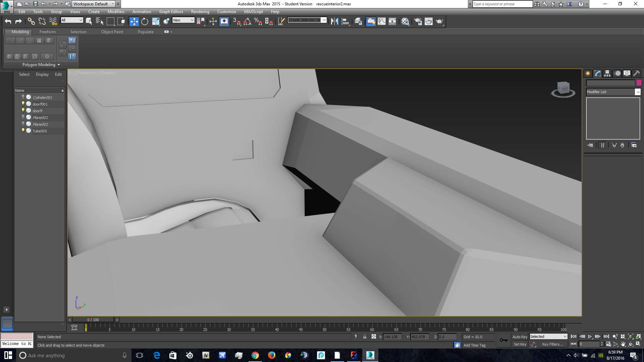Expand the Modifier List dropdown
644x362 pixels.
click(x=638, y=92)
